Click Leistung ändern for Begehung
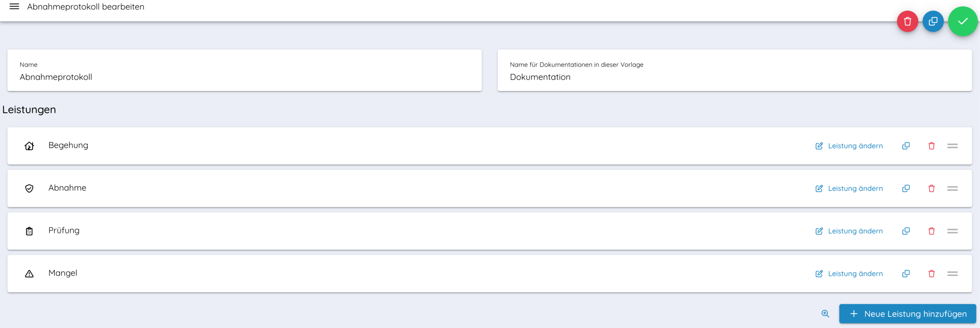The image size is (980, 328). pyautogui.click(x=849, y=146)
